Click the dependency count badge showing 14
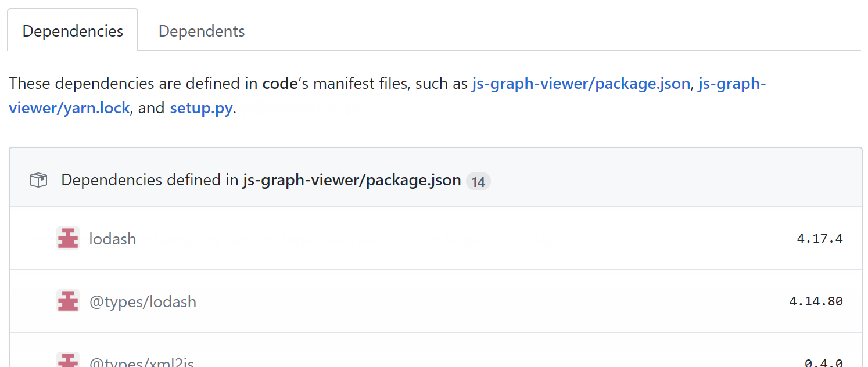 479,182
